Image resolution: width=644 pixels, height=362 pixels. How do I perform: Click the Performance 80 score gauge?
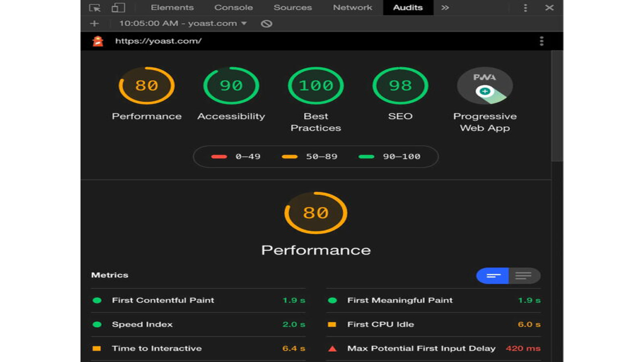pyautogui.click(x=147, y=86)
